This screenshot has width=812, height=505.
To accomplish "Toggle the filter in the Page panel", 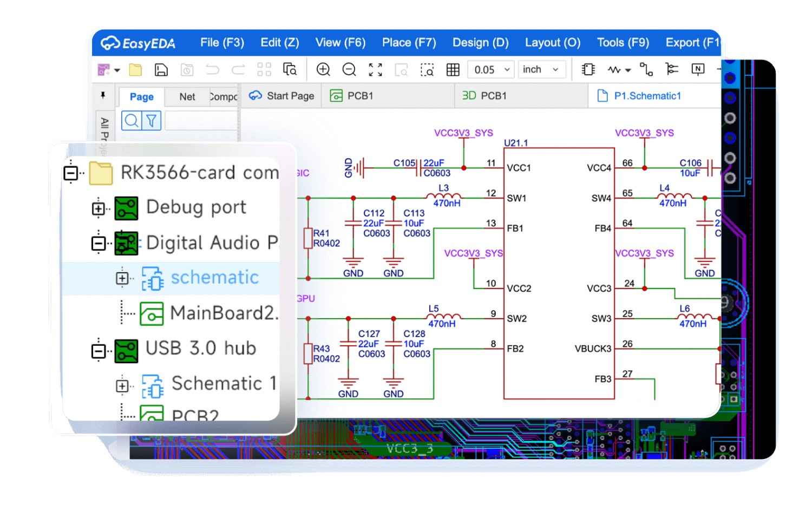I will [x=152, y=120].
